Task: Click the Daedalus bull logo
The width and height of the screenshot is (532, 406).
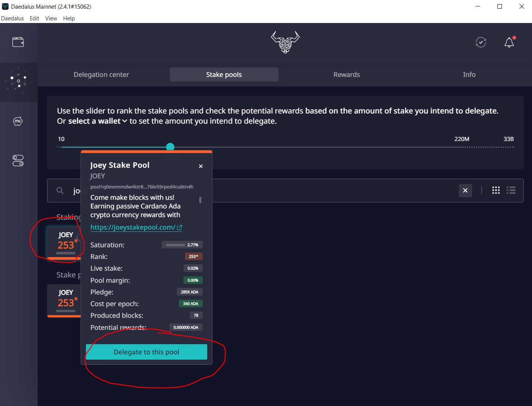Action: tap(285, 42)
